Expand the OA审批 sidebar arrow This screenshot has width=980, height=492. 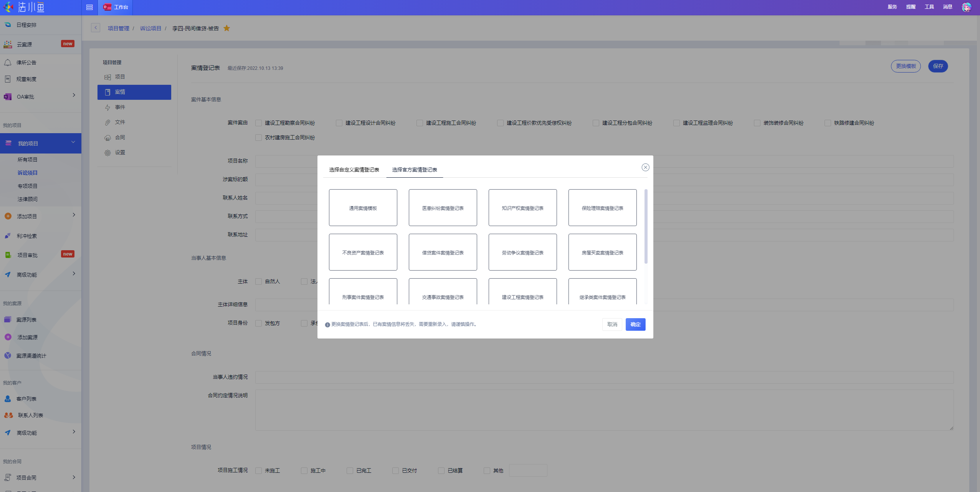(x=74, y=95)
